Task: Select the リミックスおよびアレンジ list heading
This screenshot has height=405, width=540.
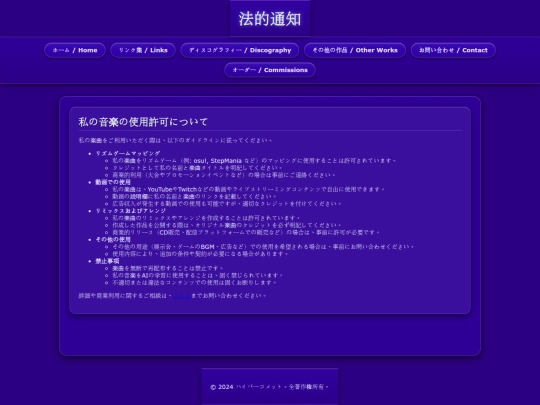Action: click(131, 211)
